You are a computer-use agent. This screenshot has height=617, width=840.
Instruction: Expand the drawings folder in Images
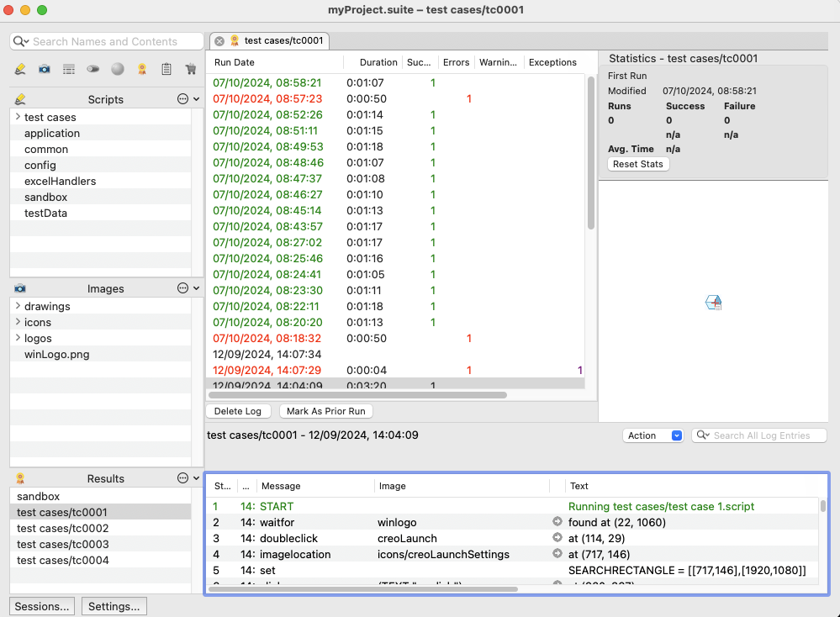click(18, 306)
